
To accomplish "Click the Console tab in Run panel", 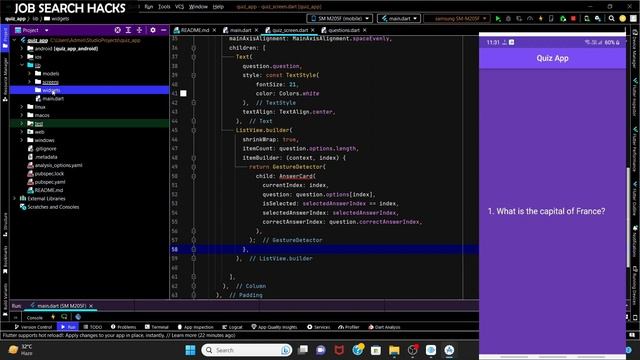I will 34,317.
